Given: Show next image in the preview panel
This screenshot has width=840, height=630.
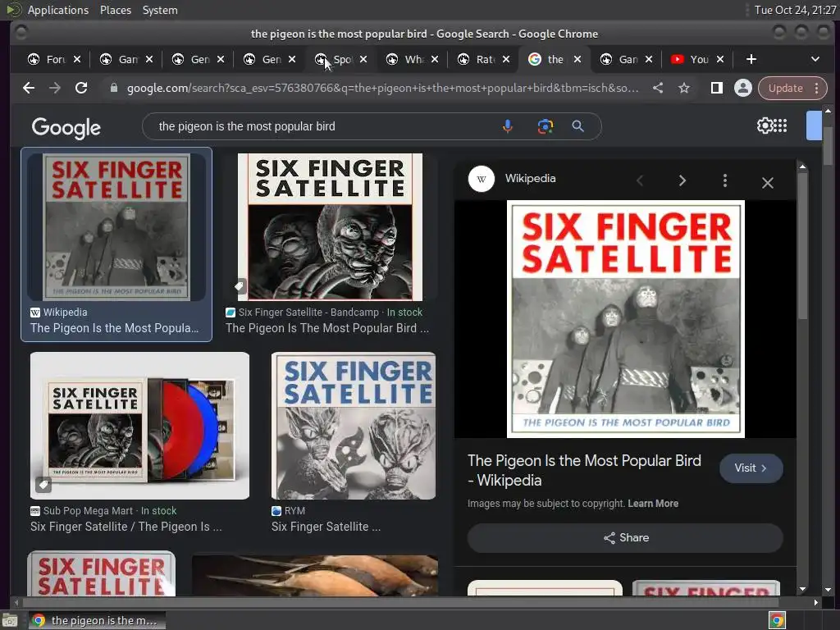Looking at the screenshot, I should pyautogui.click(x=682, y=180).
